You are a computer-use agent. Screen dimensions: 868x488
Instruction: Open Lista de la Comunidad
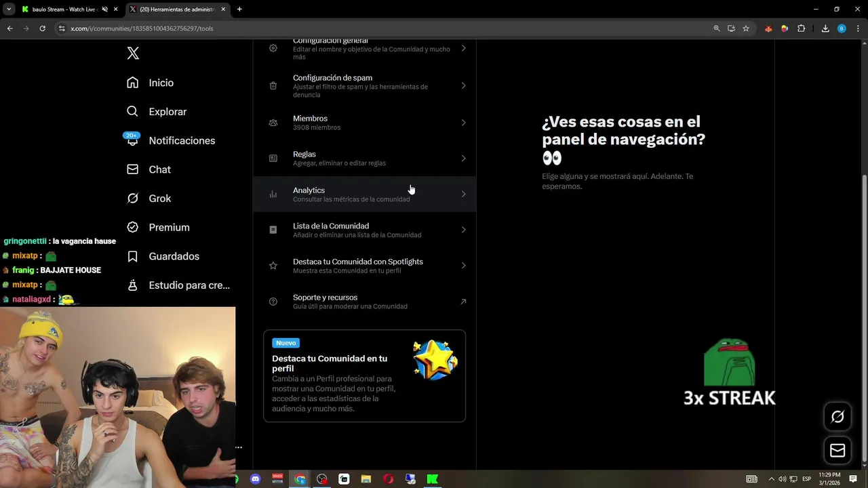(x=365, y=230)
